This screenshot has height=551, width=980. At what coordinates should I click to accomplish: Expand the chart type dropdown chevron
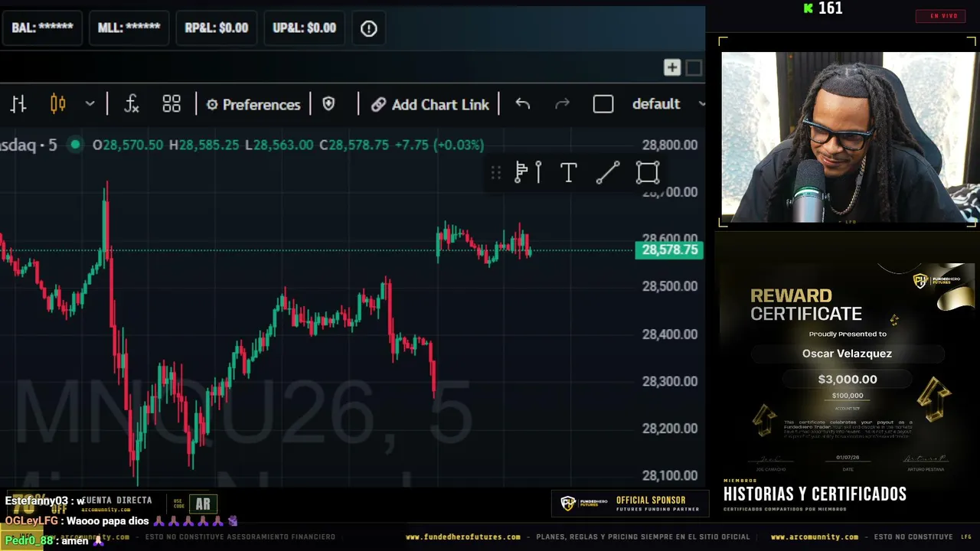(x=90, y=104)
